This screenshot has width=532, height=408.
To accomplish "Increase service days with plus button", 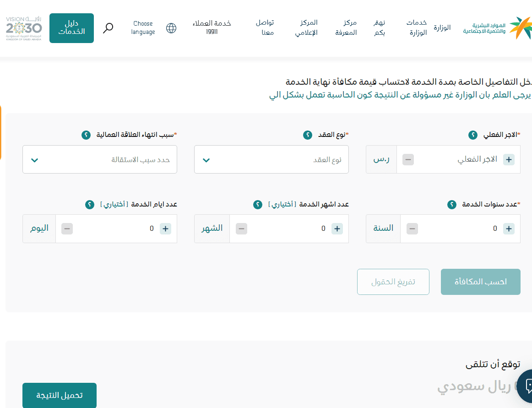I will 166,229.
